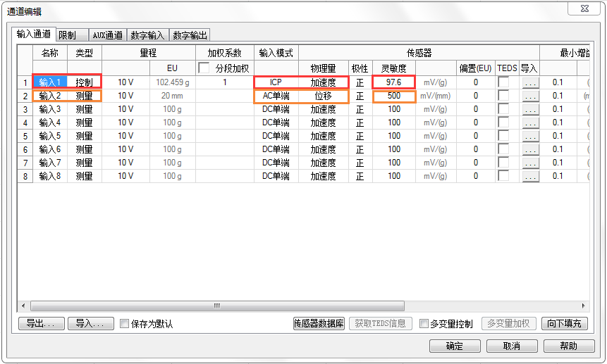Confirm with the 确定 button
This screenshot has width=607, height=364.
[455, 346]
